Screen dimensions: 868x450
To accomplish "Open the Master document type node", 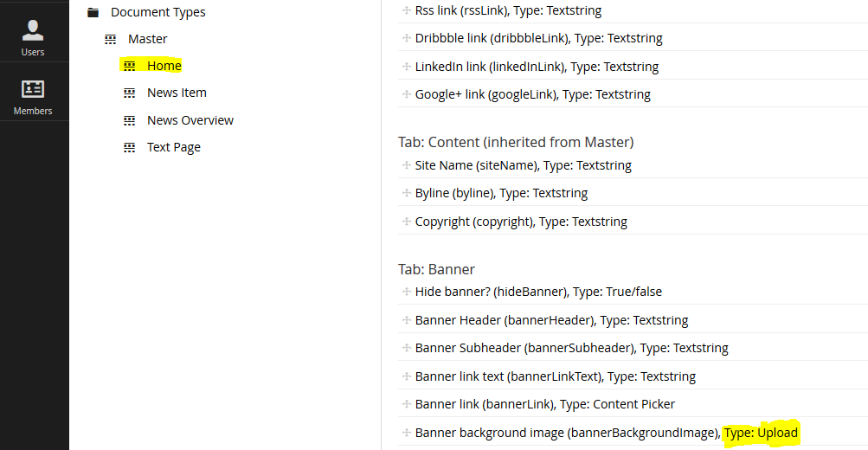I will 147,39.
